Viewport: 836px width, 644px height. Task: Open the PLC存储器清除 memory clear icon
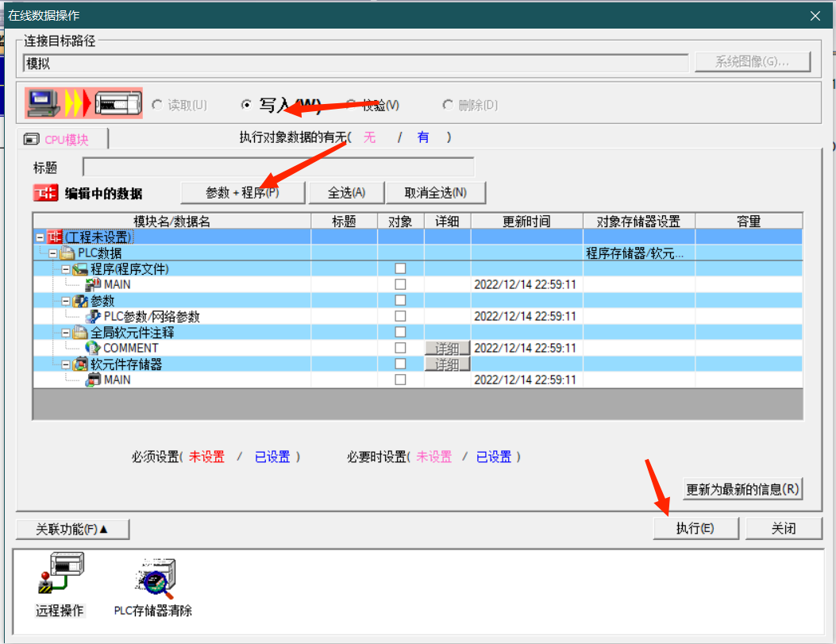coord(152,577)
